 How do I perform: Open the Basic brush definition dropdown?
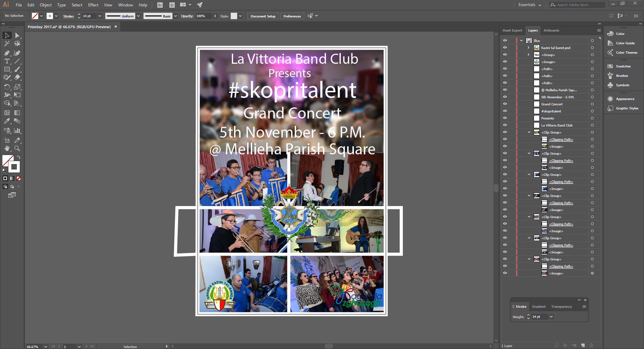point(175,16)
